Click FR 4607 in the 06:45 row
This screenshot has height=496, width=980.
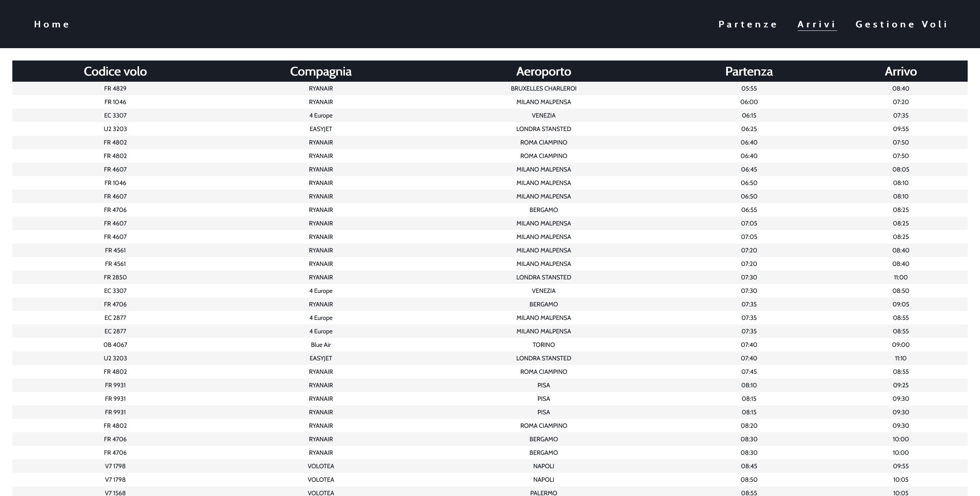115,169
